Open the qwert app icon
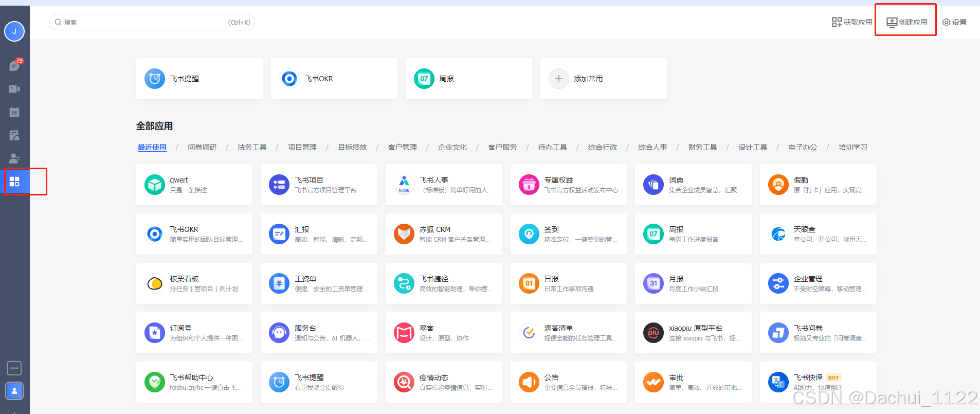Screen dimensions: 980x414 155,185
